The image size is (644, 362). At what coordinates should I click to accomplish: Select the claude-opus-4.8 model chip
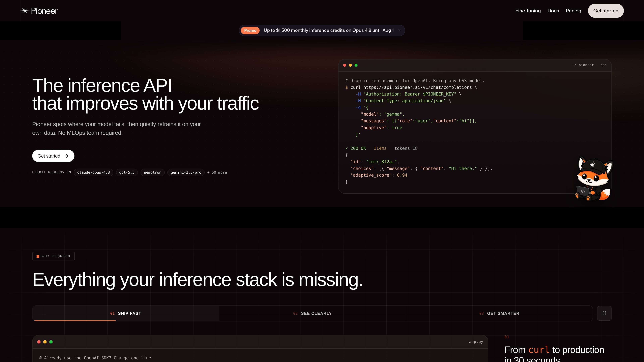point(94,172)
